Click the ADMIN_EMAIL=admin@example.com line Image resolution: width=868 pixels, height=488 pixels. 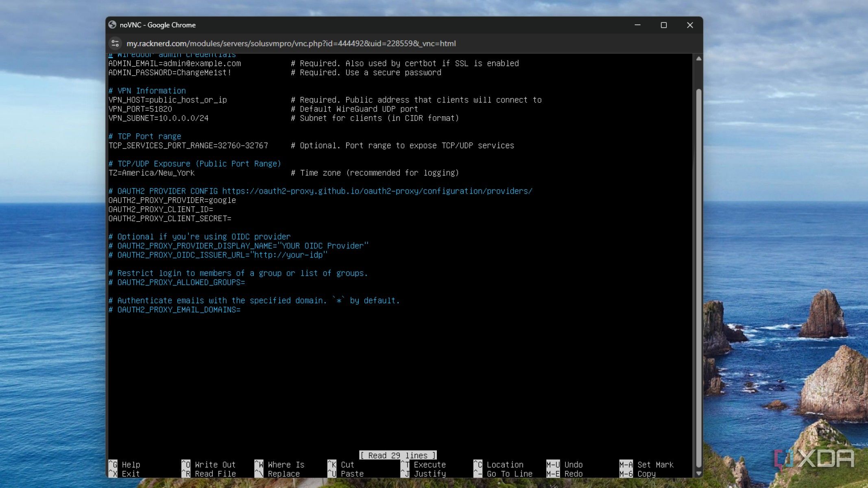(174, 63)
